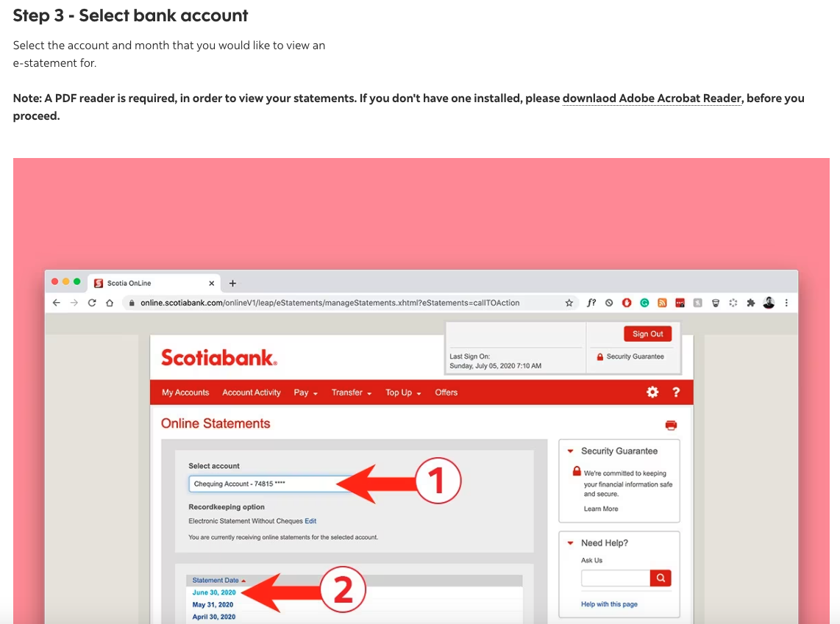Click the red magnifier search button
This screenshot has height=624, width=840.
[x=661, y=578]
